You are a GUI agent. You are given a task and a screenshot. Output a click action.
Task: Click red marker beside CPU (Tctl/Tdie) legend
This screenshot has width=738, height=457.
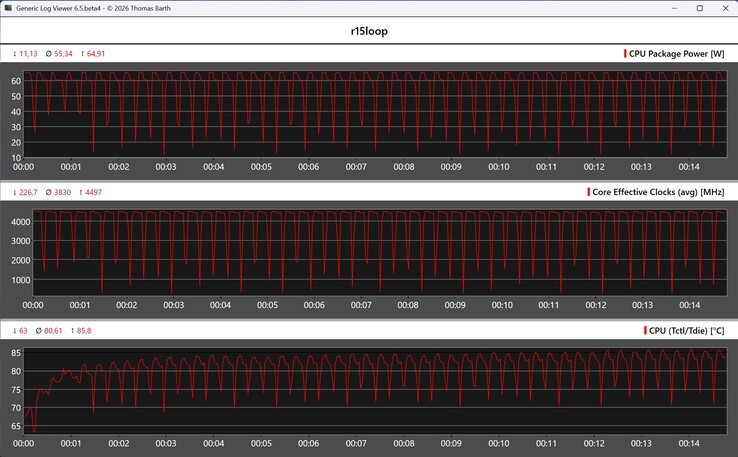tap(645, 330)
